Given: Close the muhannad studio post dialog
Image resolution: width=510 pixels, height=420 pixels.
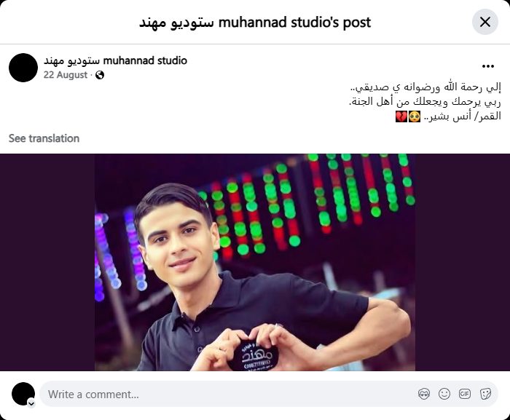Looking at the screenshot, I should click(485, 22).
